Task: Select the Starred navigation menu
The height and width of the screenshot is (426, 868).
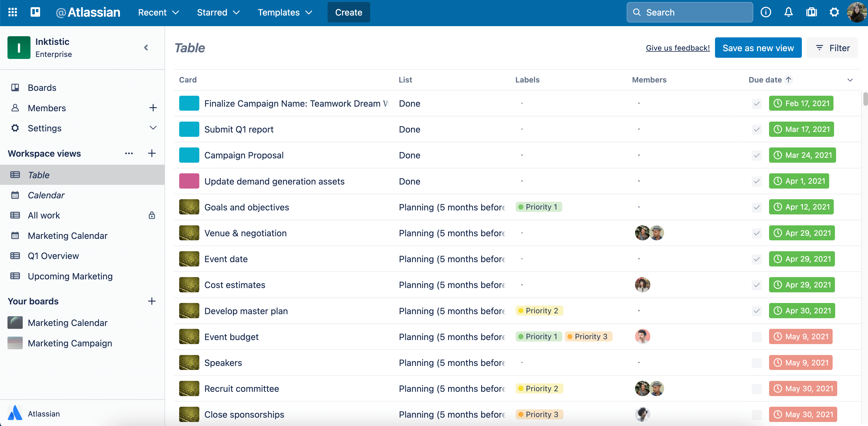Action: (219, 12)
